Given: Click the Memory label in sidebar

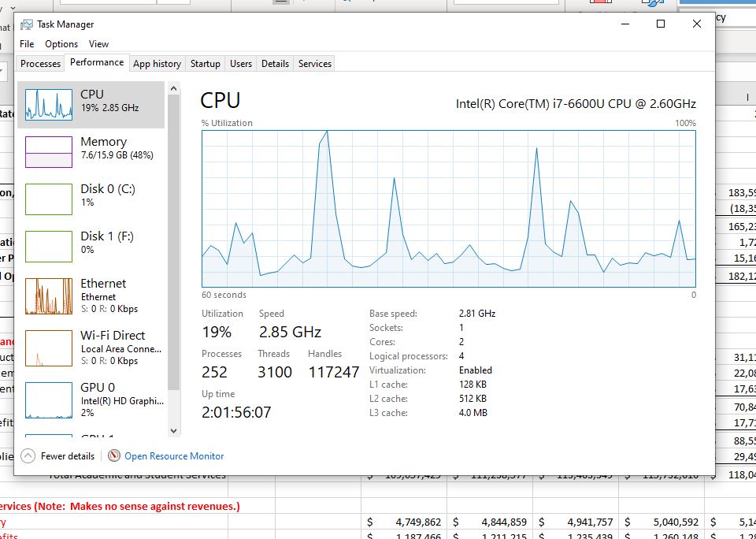Looking at the screenshot, I should [x=103, y=142].
